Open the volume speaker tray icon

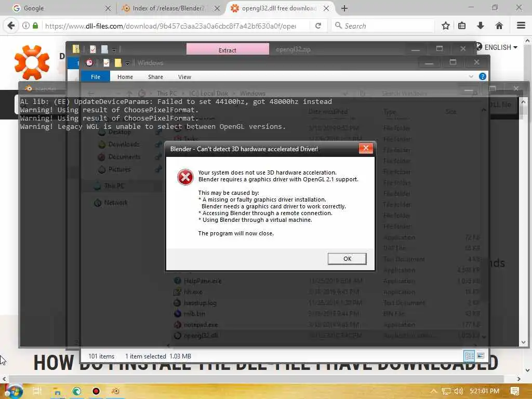tap(458, 391)
